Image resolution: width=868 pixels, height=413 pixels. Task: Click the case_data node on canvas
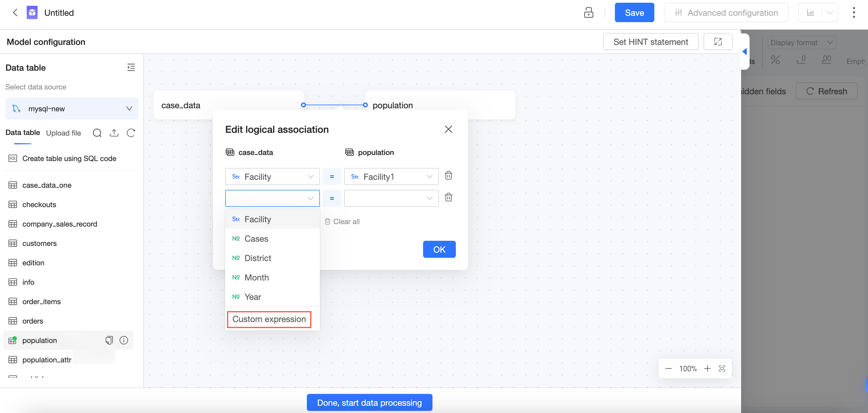tap(229, 105)
